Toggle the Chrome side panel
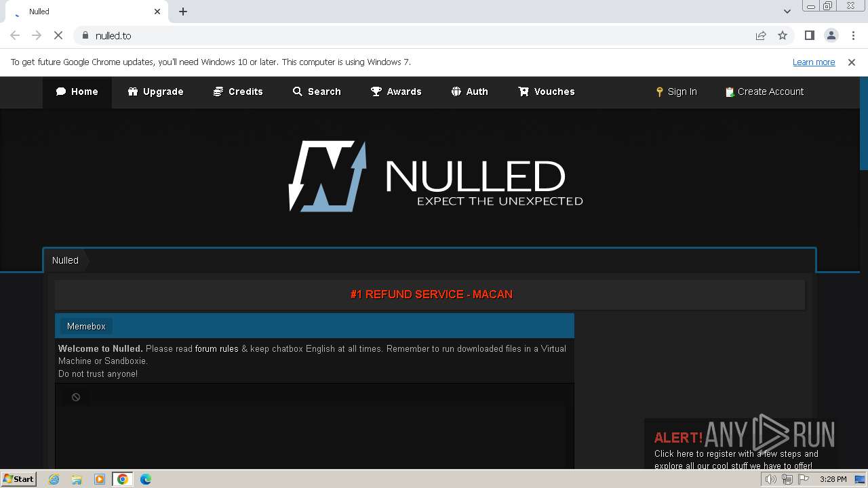The height and width of the screenshot is (488, 868). point(809,35)
